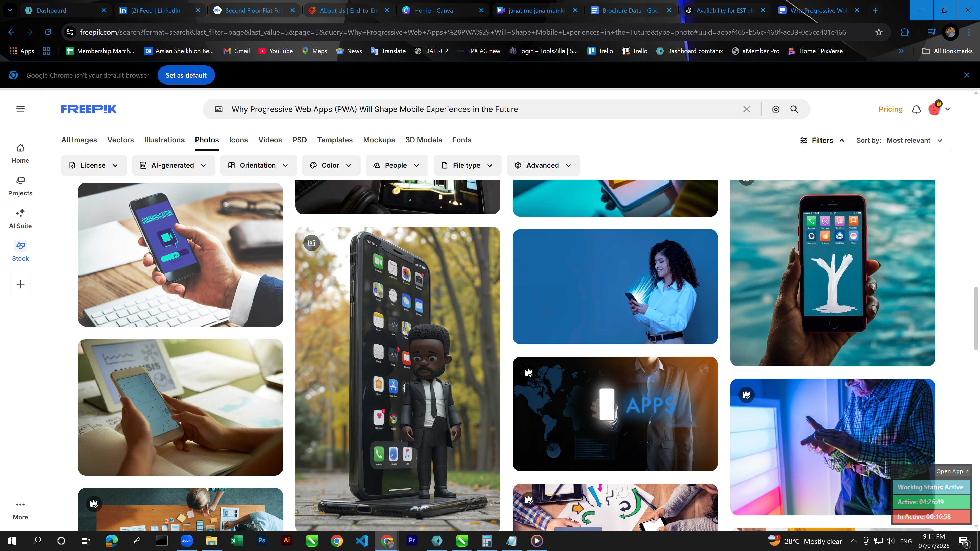Go to Home in Freepik sidebar

20,154
